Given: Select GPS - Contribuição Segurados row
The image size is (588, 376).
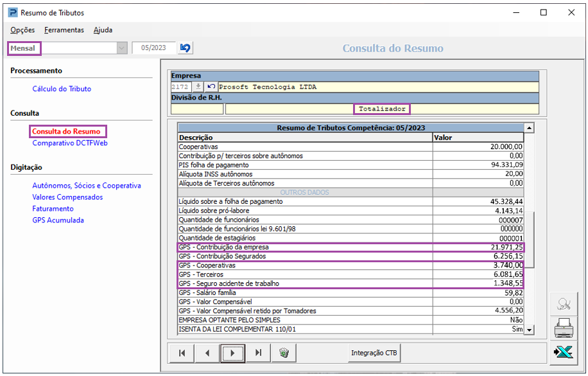Looking at the screenshot, I should [x=350, y=256].
